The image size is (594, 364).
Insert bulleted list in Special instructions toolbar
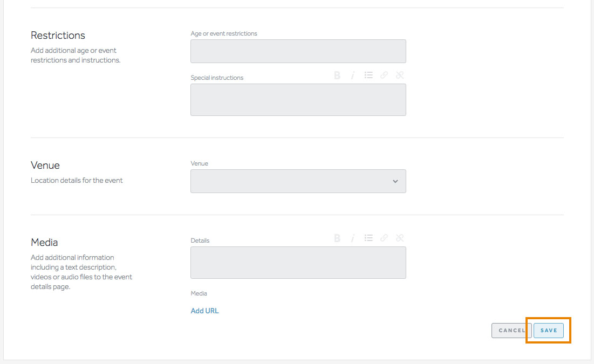(368, 75)
